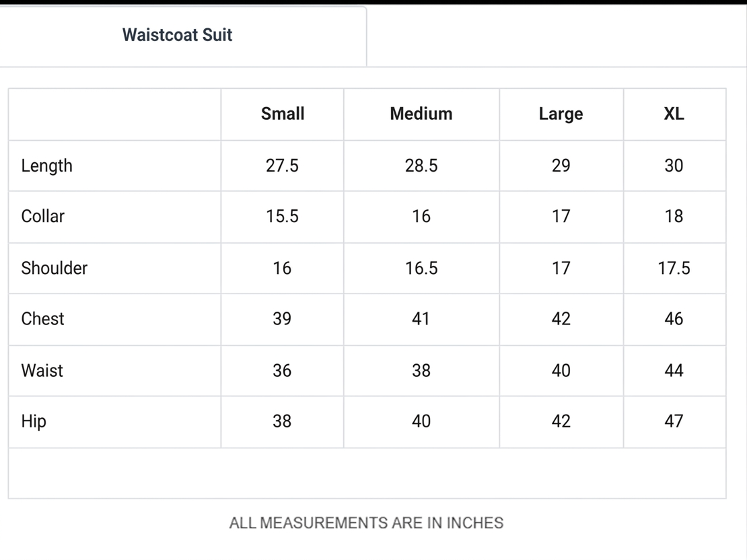
Task: Click the Hip row label
Action: (34, 422)
